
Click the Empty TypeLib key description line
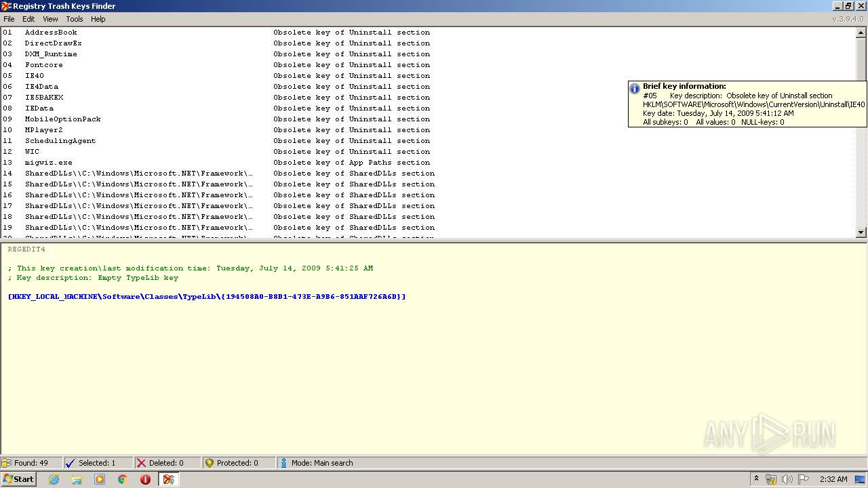[93, 278]
